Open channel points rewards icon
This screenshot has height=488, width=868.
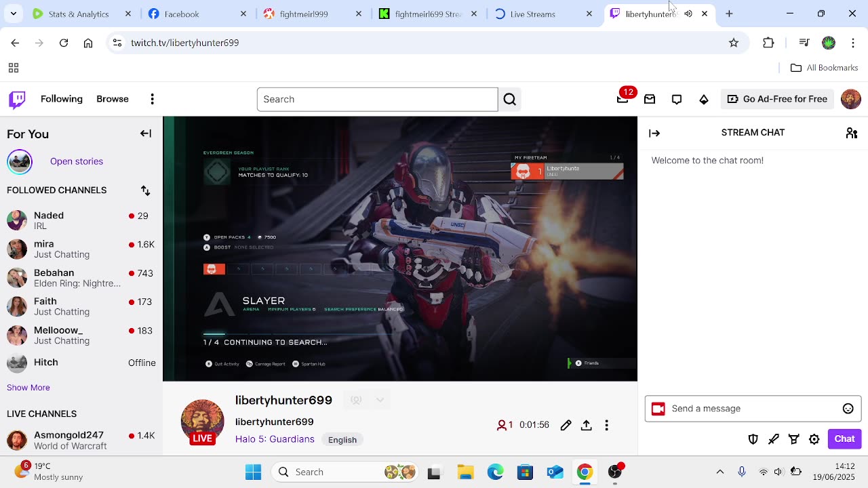(794, 439)
